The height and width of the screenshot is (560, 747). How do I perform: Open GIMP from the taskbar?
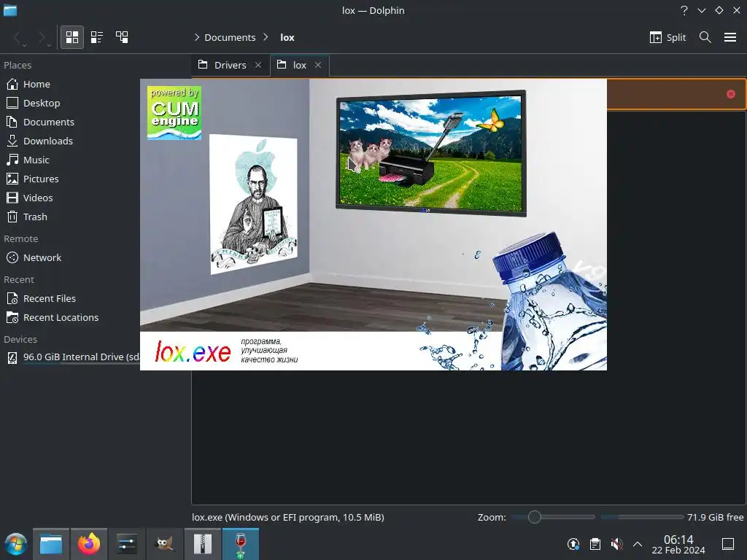tap(164, 544)
